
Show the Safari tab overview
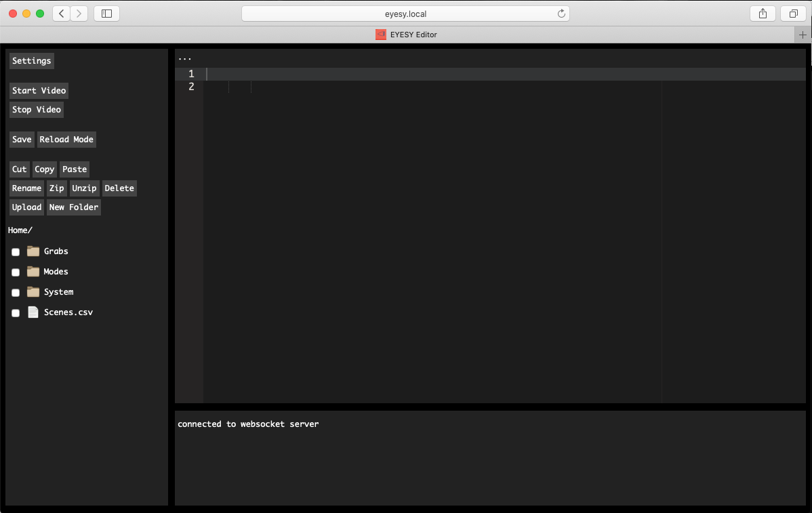[x=792, y=14]
